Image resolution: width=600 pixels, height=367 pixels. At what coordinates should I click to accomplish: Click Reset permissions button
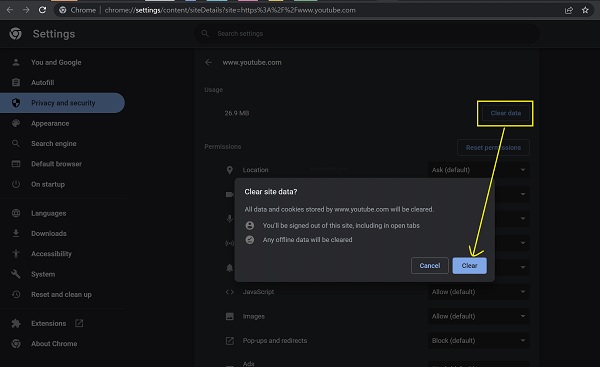[x=493, y=148]
